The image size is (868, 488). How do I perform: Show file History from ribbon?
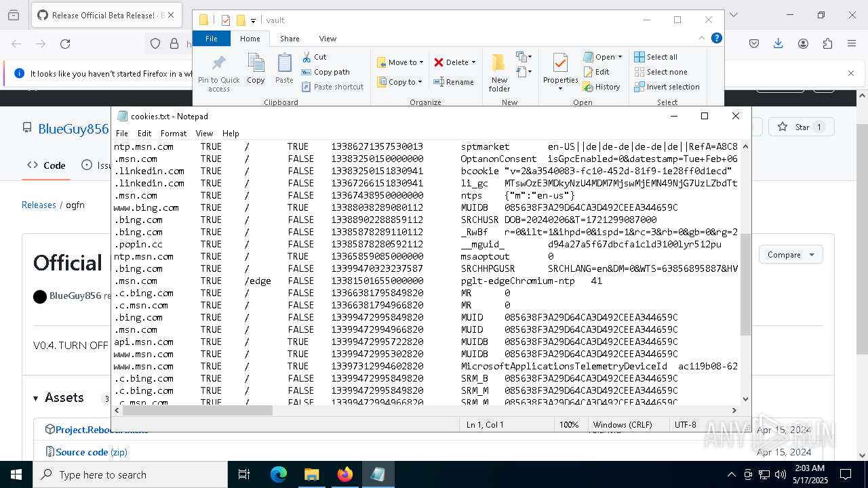point(601,87)
